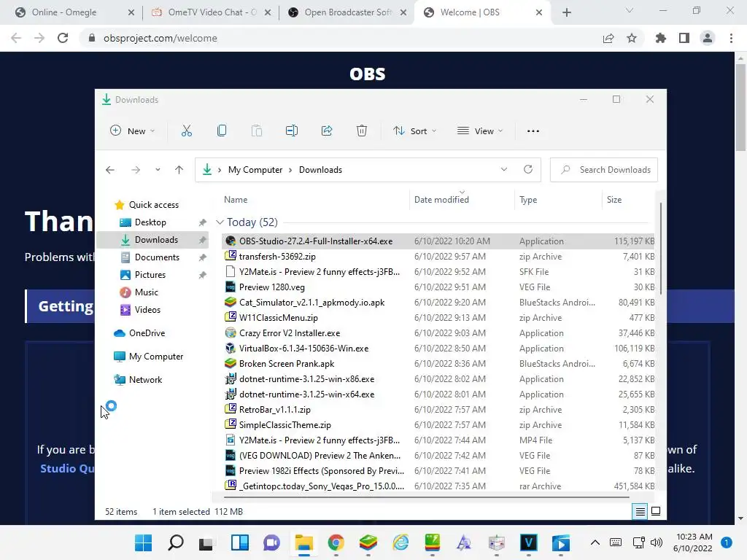Select Desktop in Quick access
Image resolution: width=747 pixels, height=560 pixels.
coord(150,222)
